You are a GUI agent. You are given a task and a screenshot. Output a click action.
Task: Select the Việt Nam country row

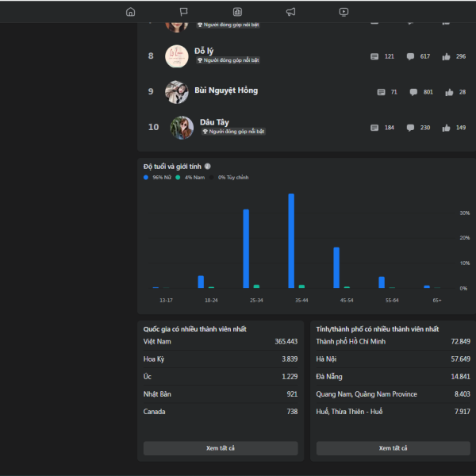click(x=221, y=341)
